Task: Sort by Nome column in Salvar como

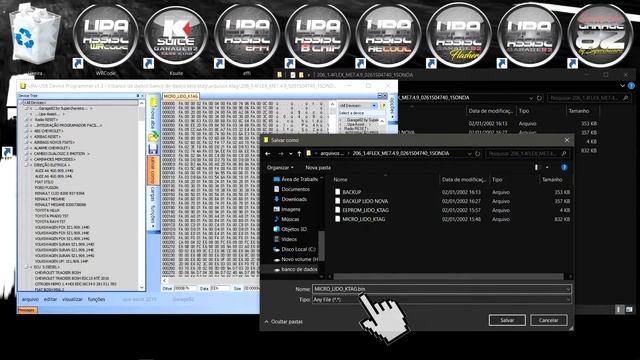Action: coord(340,180)
